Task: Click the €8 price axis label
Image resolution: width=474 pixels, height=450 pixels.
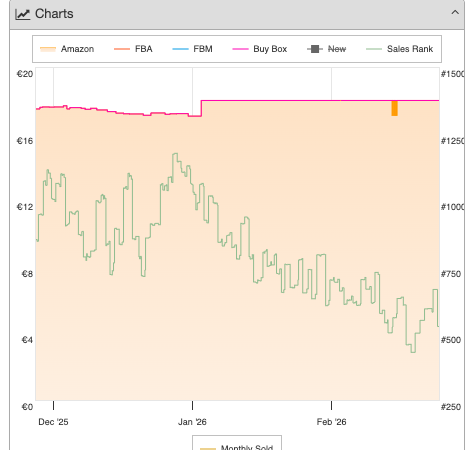Action: [x=27, y=274]
